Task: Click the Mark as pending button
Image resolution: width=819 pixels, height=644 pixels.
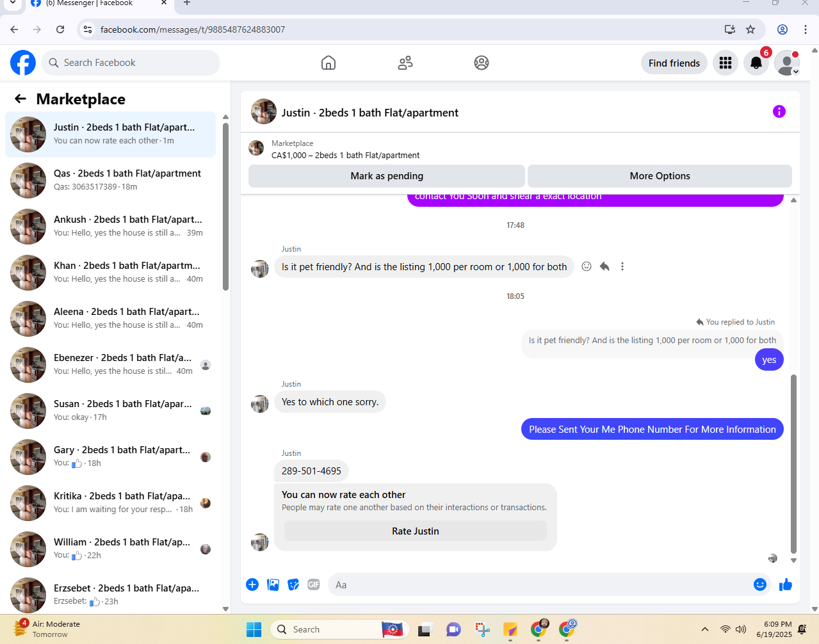Action: tap(387, 176)
